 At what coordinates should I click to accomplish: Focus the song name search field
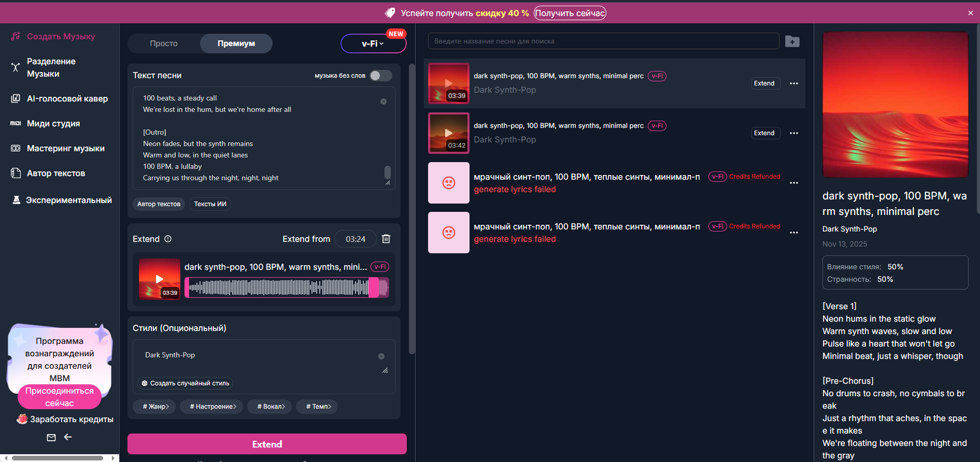603,41
